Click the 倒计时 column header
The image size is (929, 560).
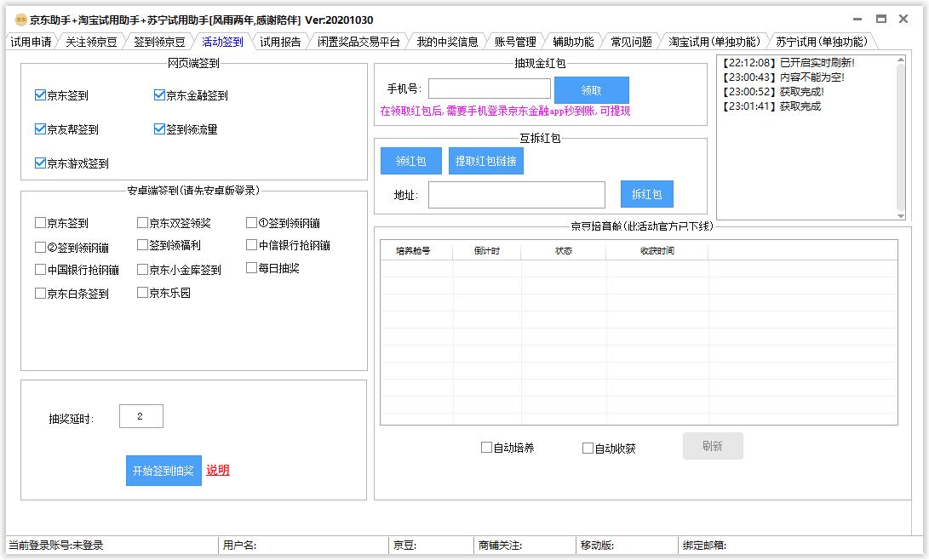coord(486,251)
